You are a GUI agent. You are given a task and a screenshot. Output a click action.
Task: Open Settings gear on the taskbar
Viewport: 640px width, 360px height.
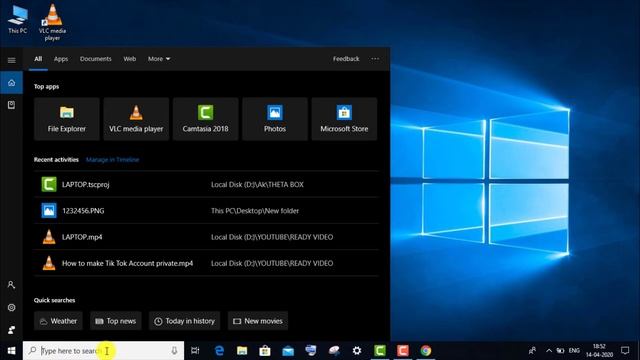[x=357, y=351]
